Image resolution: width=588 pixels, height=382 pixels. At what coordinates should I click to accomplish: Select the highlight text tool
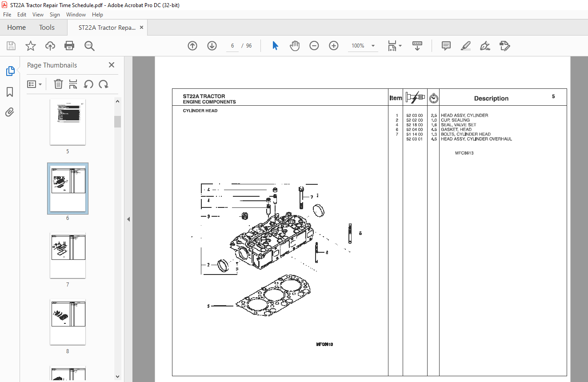(x=466, y=46)
